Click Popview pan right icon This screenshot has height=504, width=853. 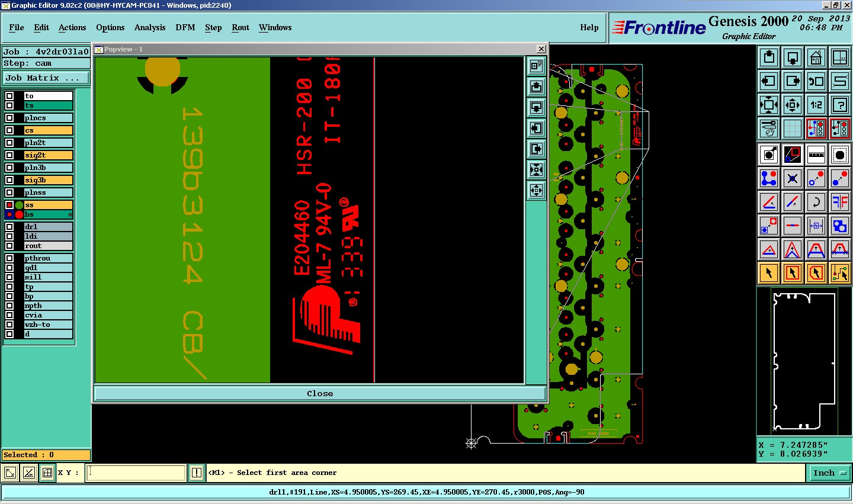click(x=536, y=149)
